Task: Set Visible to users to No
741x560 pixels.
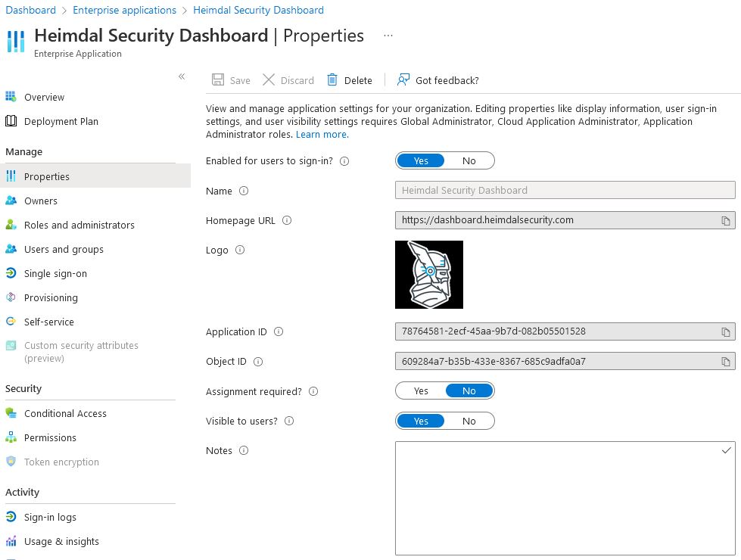Action: click(x=469, y=421)
